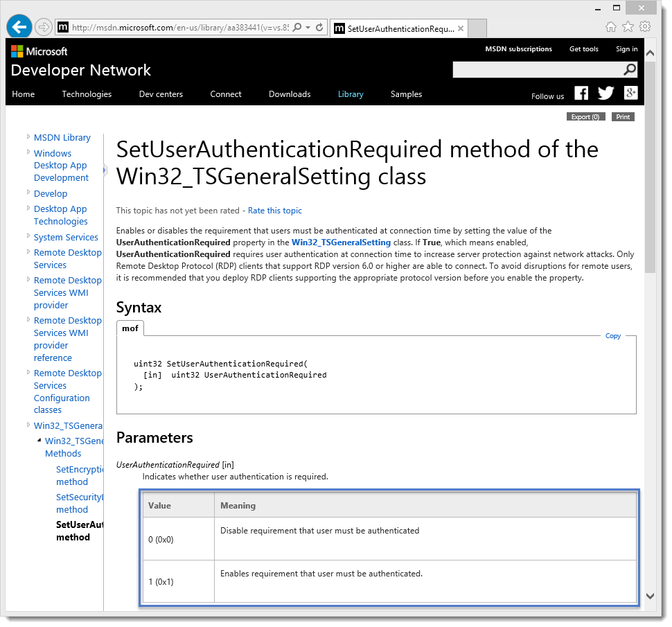672x627 pixels.
Task: Expand Remote Desktop Services WMI provider reference
Action: (x=28, y=319)
